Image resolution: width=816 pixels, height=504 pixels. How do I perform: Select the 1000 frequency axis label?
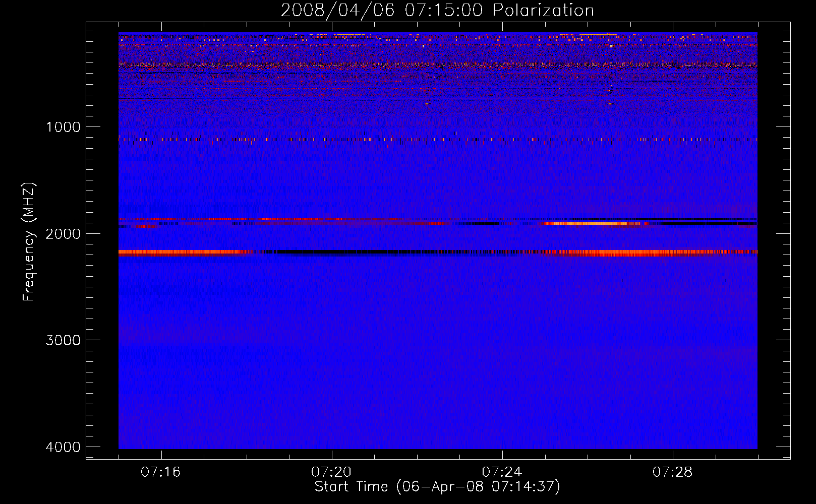63,127
